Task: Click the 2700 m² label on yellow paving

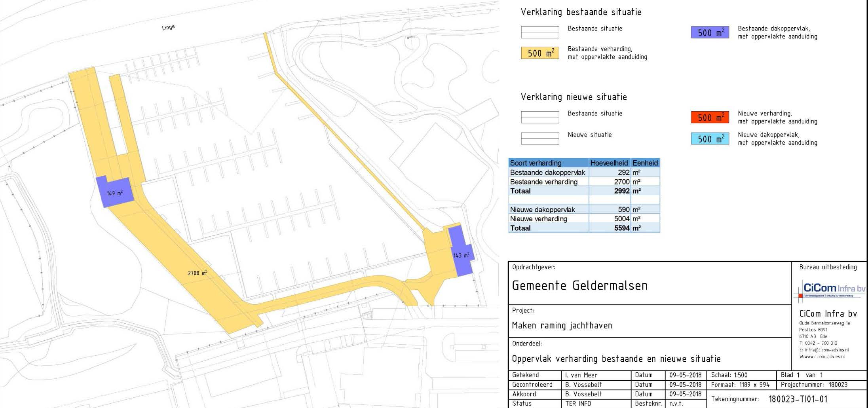Action: tap(197, 273)
